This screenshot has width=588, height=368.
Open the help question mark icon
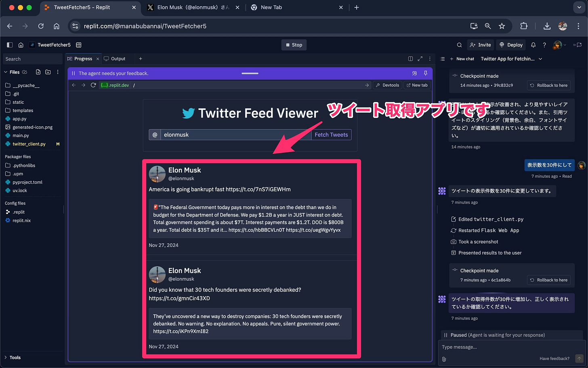point(544,45)
